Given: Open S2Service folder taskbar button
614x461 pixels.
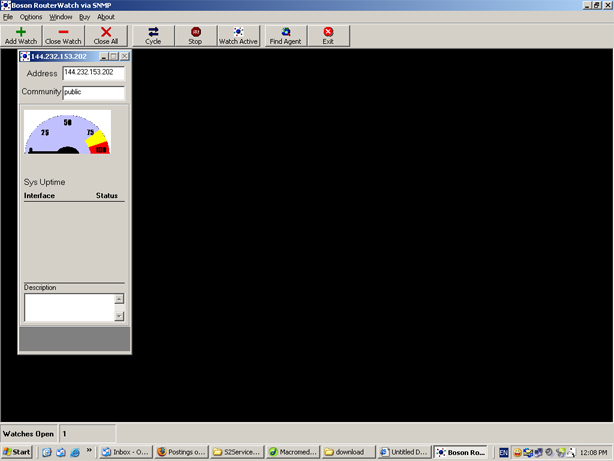Looking at the screenshot, I should click(237, 452).
